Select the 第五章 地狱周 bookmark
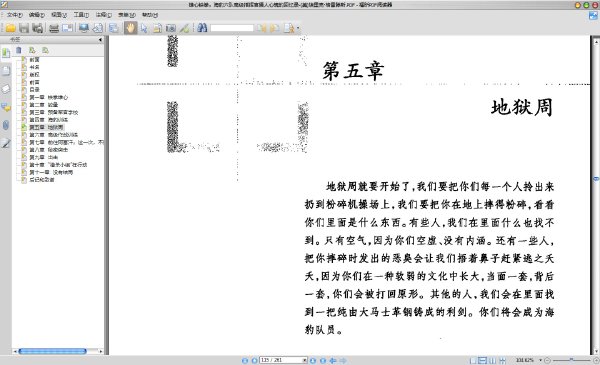The width and height of the screenshot is (600, 365). click(x=46, y=127)
